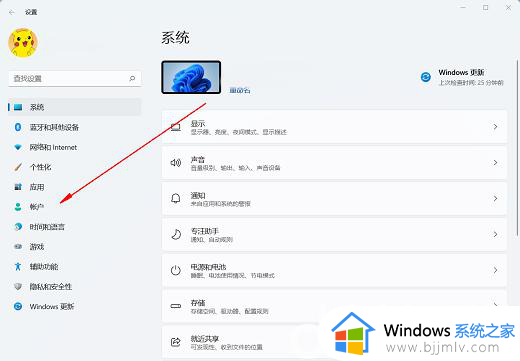Open the globe clock icon for 时间和语言
The height and width of the screenshot is (361, 520).
click(18, 227)
